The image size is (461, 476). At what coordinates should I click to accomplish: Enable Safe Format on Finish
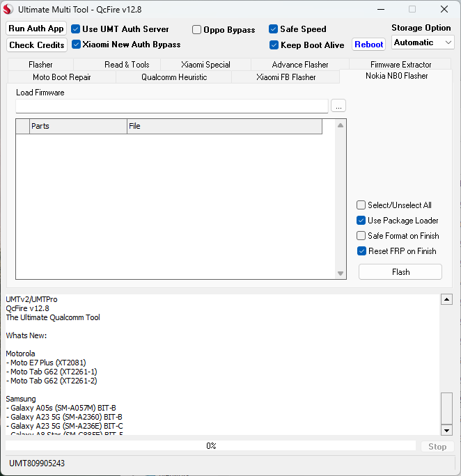click(361, 236)
